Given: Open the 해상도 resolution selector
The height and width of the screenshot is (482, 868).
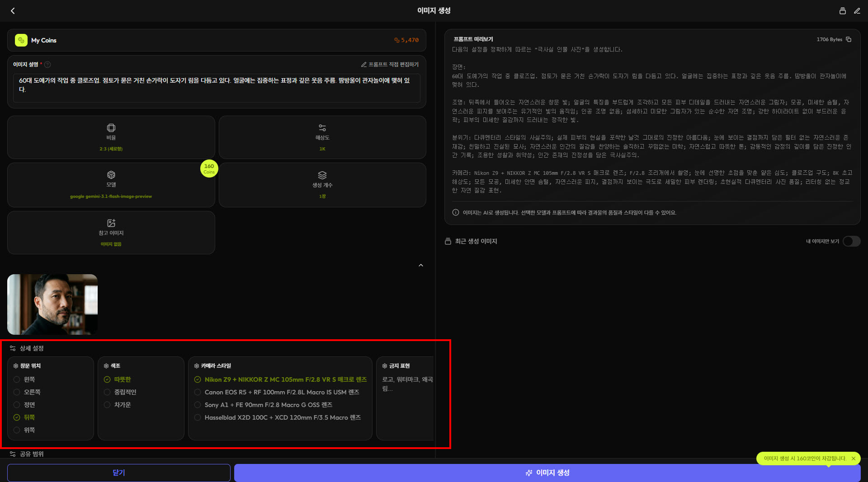Looking at the screenshot, I should click(x=322, y=137).
